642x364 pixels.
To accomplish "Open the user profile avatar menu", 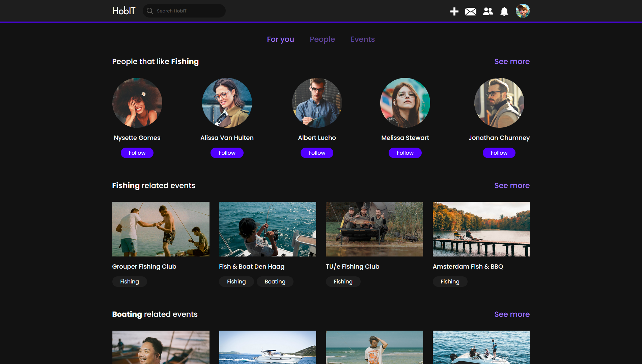I will pos(523,11).
